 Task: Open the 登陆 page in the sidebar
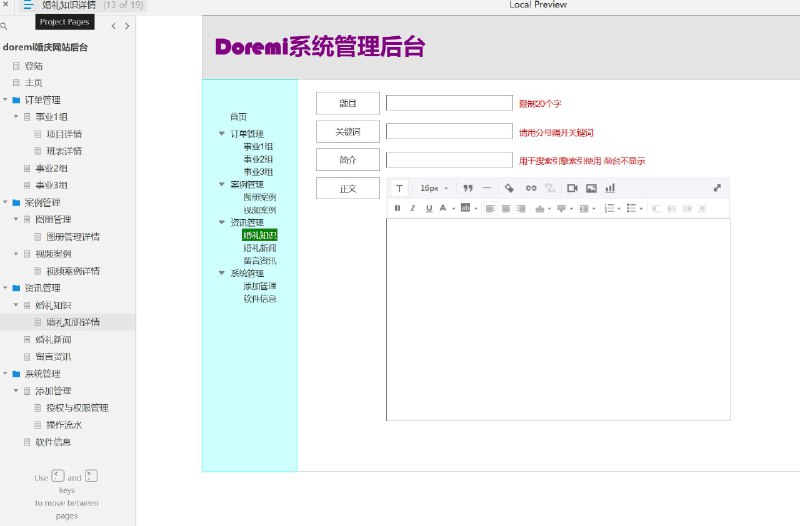click(x=34, y=66)
